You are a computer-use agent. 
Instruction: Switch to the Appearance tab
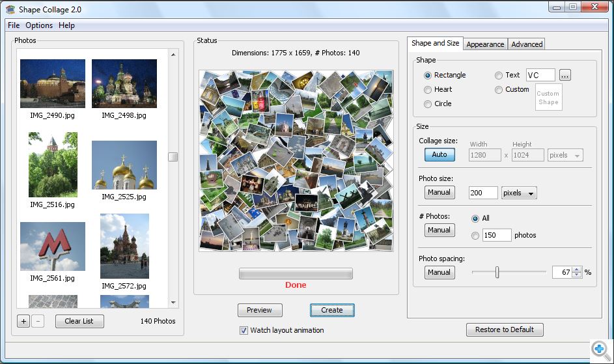485,44
